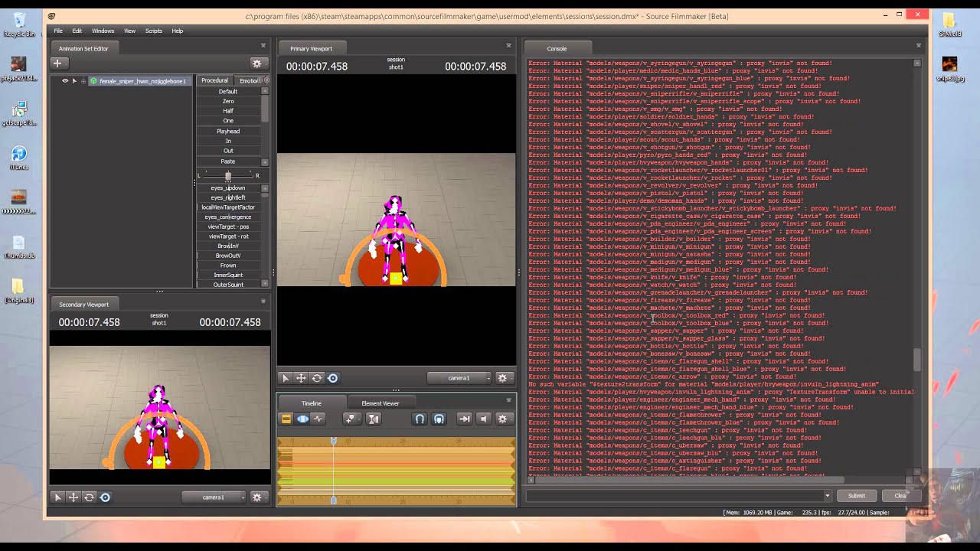980x551 pixels.
Task: Switch to Motion Editor mode in Timeline
Action: (x=302, y=419)
